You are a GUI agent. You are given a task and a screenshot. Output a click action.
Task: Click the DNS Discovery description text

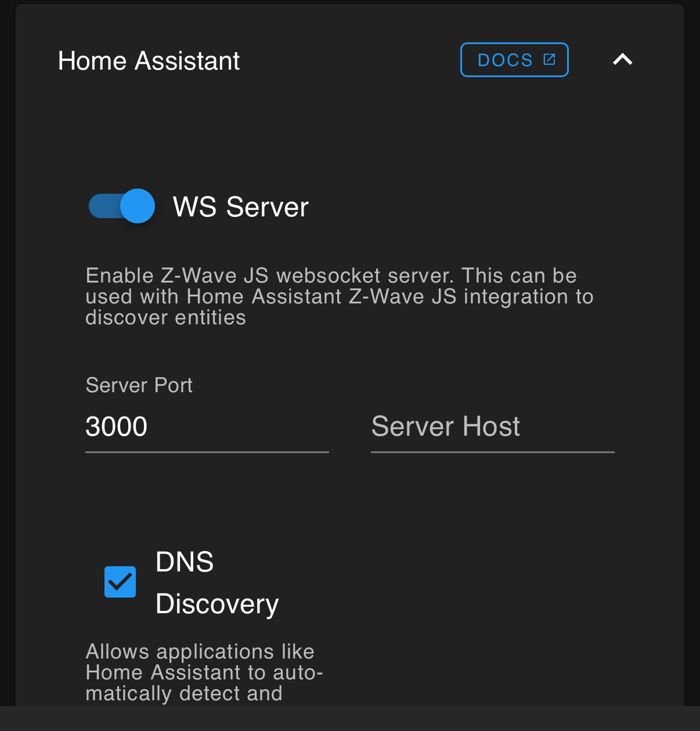(x=204, y=672)
